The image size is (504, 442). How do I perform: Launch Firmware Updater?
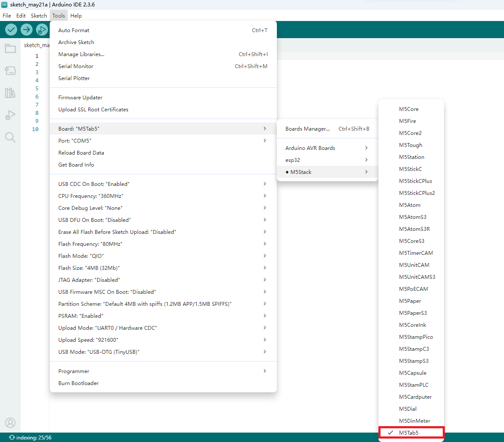coord(163,97)
